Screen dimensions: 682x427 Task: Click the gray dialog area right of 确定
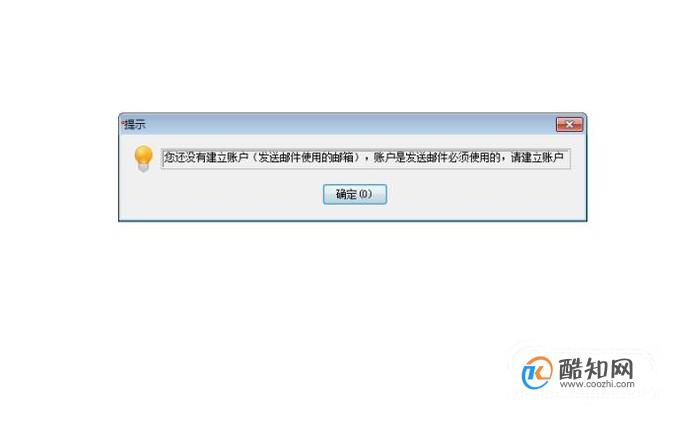pos(485,194)
